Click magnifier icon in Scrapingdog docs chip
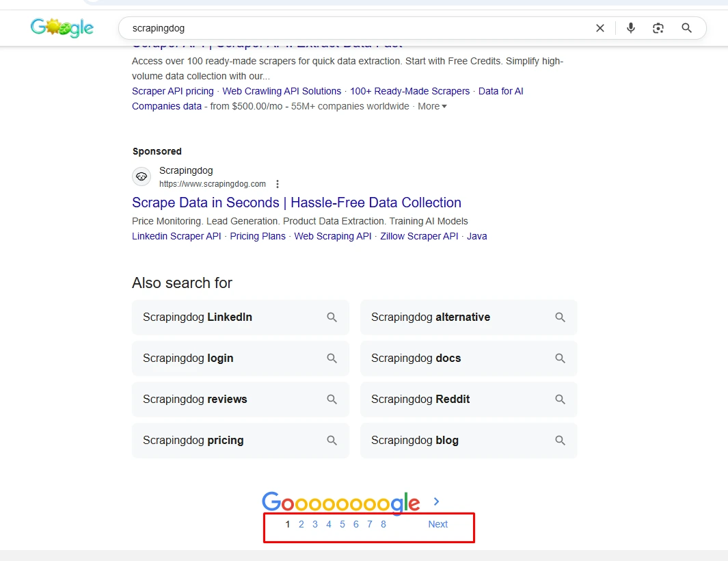This screenshot has height=561, width=728. [560, 358]
